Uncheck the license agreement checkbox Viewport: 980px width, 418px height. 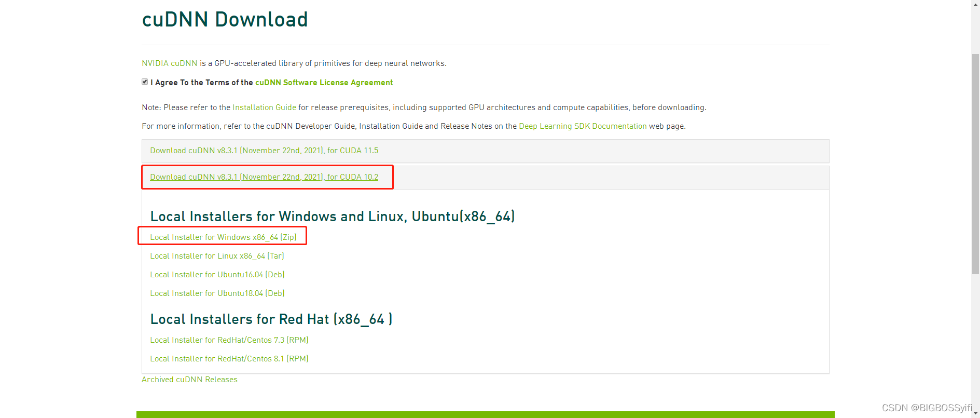145,82
